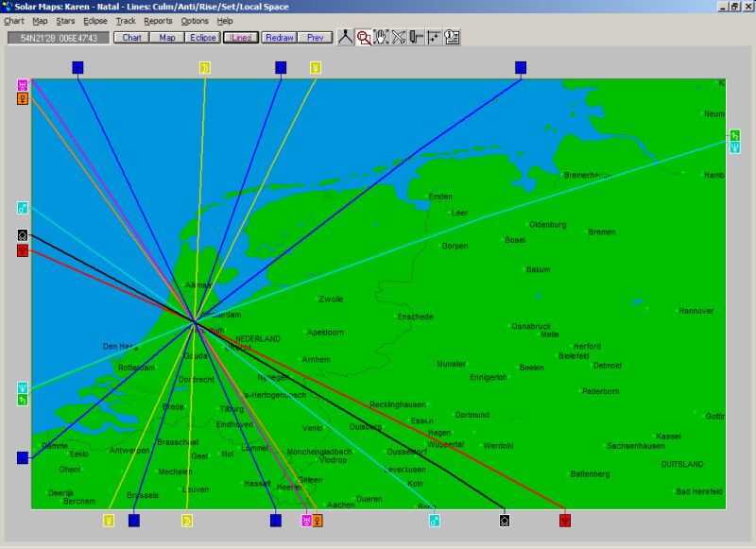Open the Eclipse menu
756x549 pixels.
tap(95, 21)
